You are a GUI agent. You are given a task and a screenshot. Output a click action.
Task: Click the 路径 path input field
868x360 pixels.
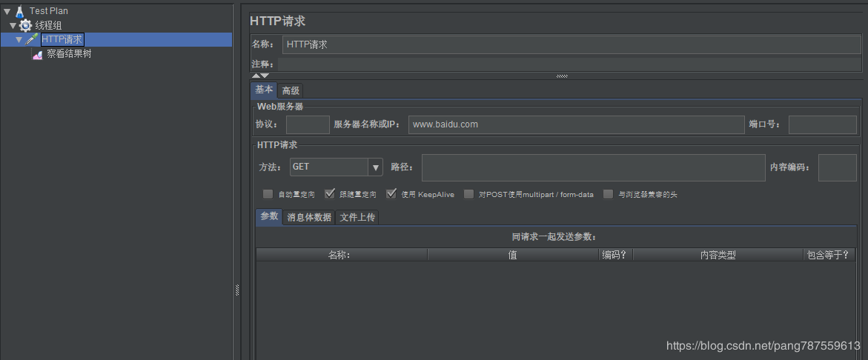[594, 167]
